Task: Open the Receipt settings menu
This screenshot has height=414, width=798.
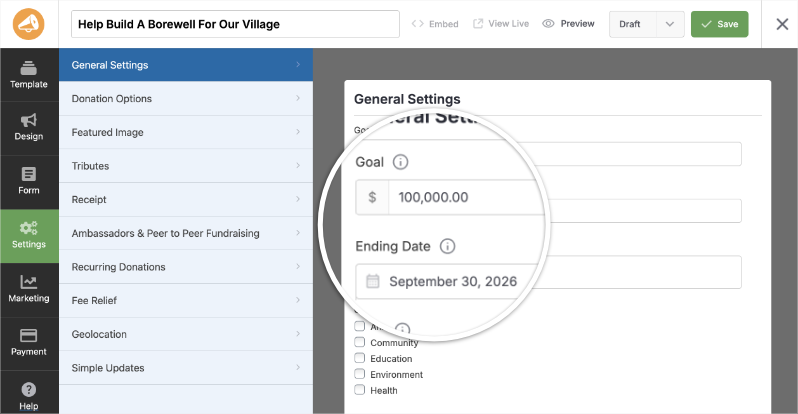Action: 186,200
